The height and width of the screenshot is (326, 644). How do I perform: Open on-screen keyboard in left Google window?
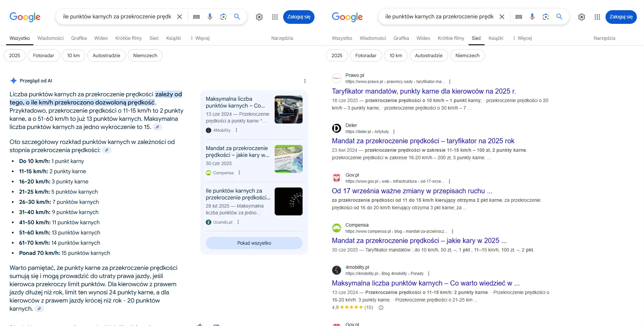(x=196, y=17)
